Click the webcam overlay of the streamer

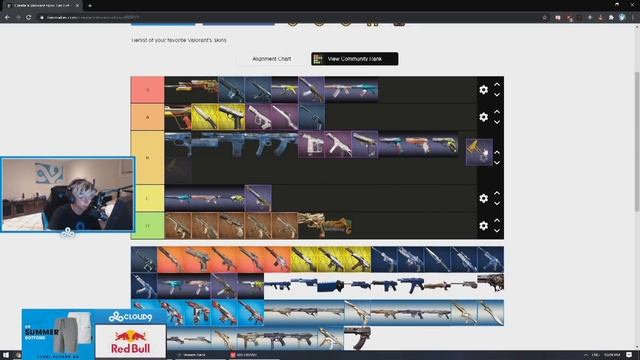pos(68,195)
